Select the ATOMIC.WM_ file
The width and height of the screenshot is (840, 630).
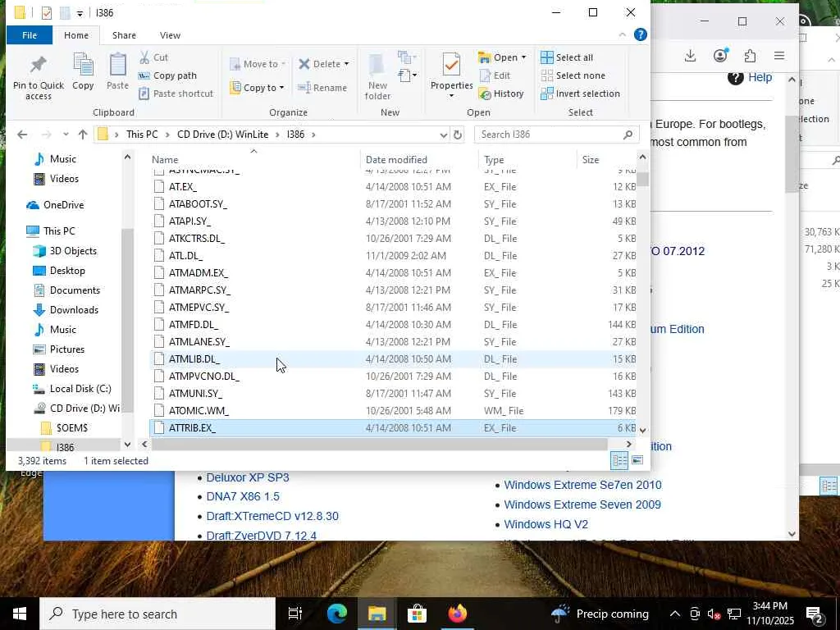392,411
